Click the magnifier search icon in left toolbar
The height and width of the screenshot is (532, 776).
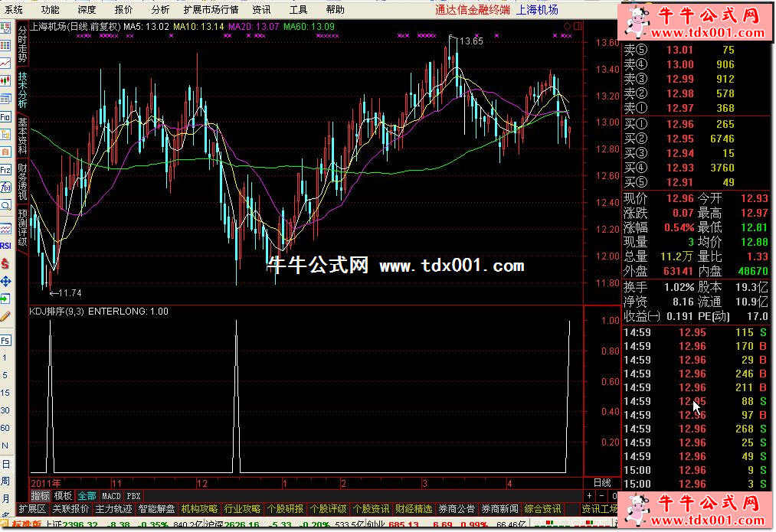tap(5, 205)
